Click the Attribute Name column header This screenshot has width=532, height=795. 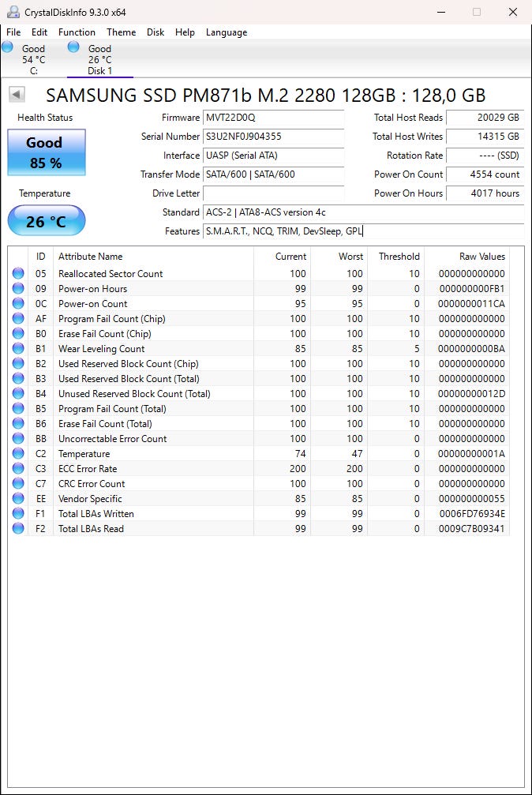pos(153,257)
